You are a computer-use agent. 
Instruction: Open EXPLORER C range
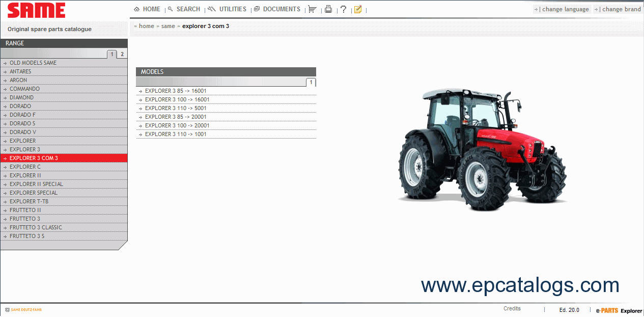point(64,167)
